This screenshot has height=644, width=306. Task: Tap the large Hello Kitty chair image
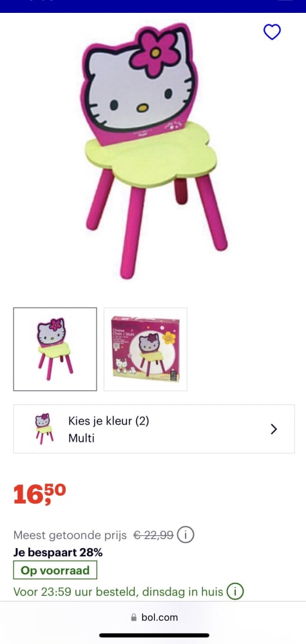(153, 150)
